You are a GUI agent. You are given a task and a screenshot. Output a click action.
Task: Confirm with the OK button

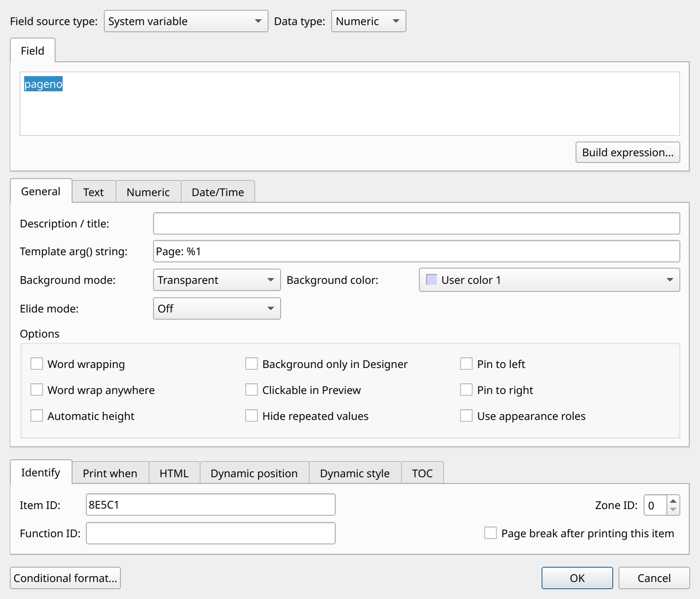point(577,578)
